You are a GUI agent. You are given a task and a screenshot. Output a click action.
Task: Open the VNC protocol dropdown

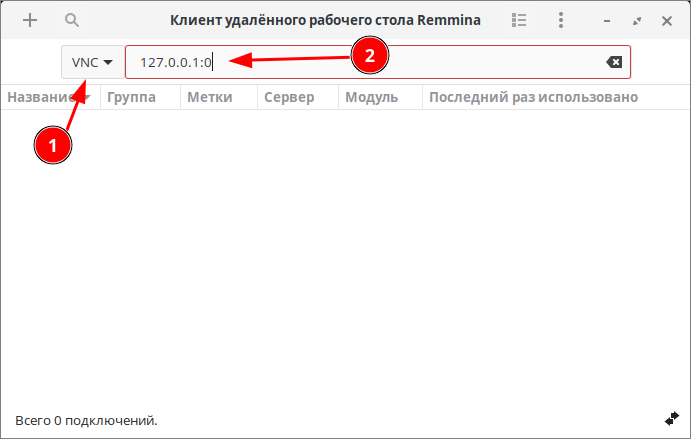pyautogui.click(x=92, y=62)
